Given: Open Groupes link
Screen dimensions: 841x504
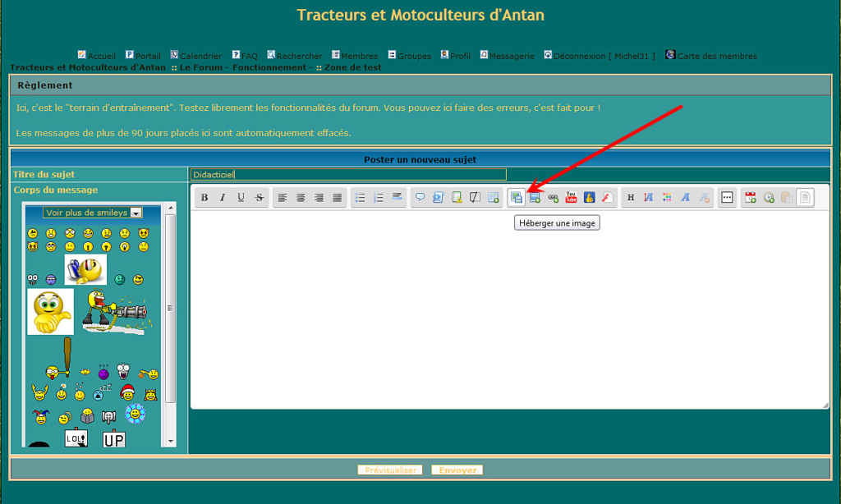Looking at the screenshot, I should point(409,56).
